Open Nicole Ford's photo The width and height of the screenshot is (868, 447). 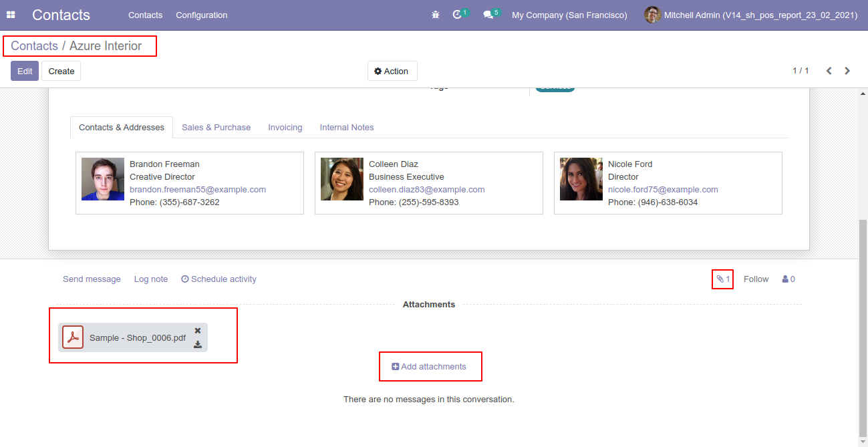click(x=581, y=179)
